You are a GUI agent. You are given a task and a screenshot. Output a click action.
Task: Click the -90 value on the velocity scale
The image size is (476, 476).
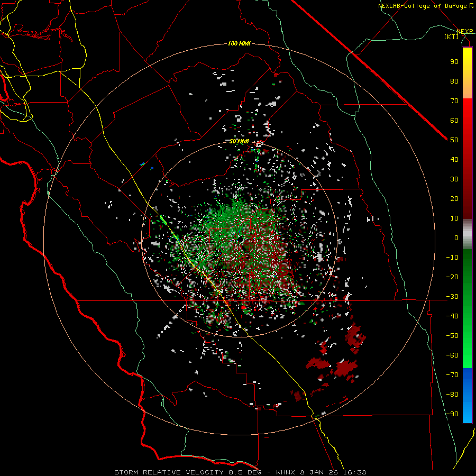(452, 414)
